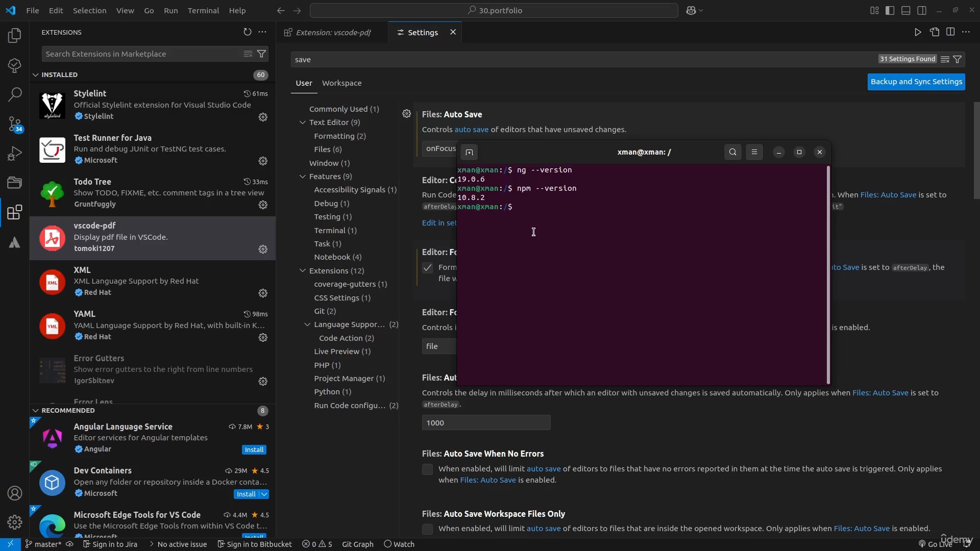Open the Search view in activity bar
This screenshot has width=980, height=551.
point(14,94)
